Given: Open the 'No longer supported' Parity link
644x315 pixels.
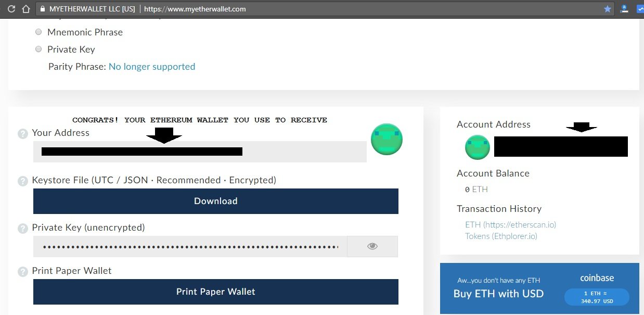Looking at the screenshot, I should pyautogui.click(x=152, y=67).
